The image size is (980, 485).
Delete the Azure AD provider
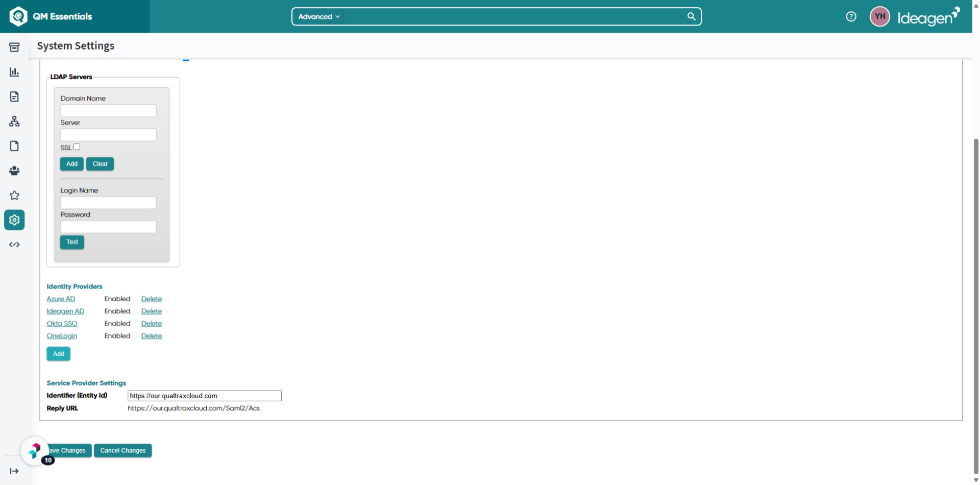pyautogui.click(x=152, y=299)
